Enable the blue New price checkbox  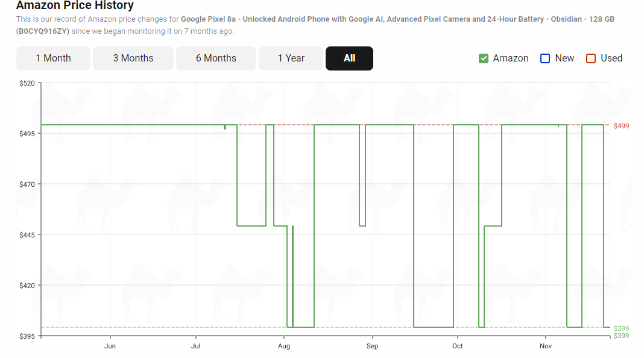[545, 58]
